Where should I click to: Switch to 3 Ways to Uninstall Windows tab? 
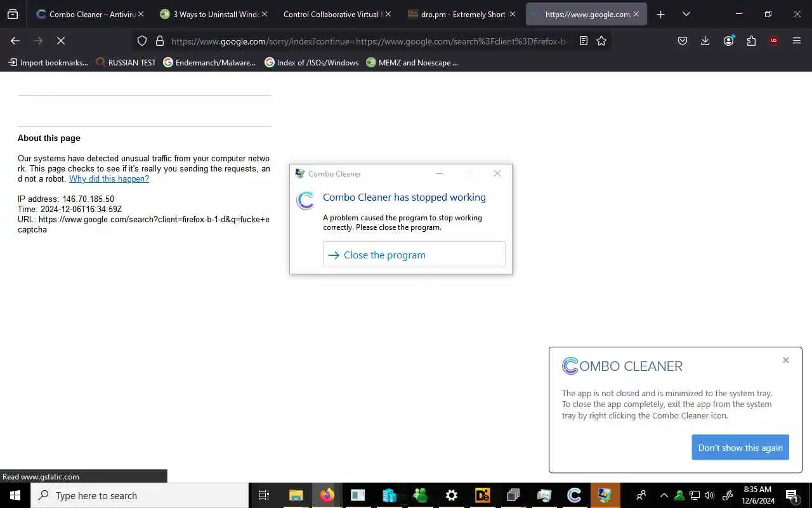pyautogui.click(x=214, y=14)
